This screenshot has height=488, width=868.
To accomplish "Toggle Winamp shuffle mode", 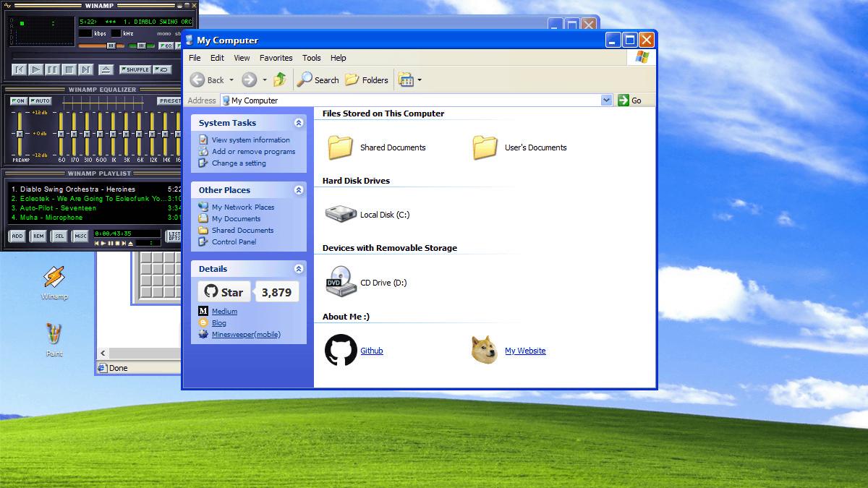I will (135, 69).
